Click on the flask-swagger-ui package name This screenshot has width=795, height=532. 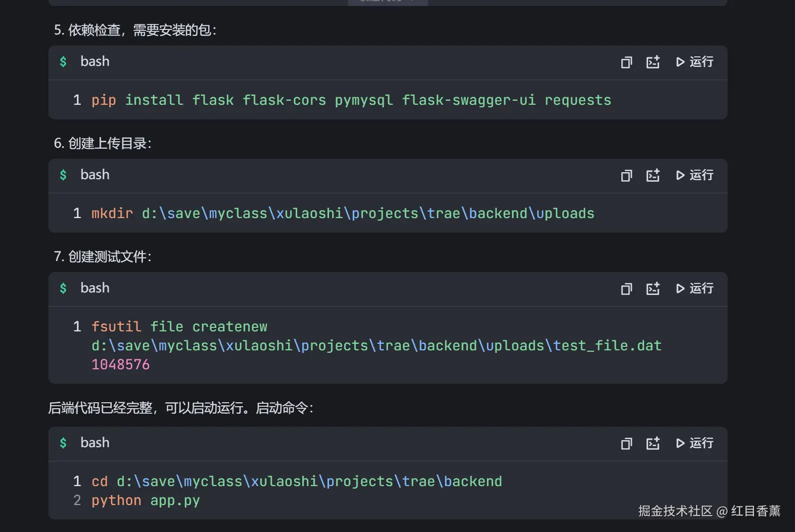click(468, 100)
